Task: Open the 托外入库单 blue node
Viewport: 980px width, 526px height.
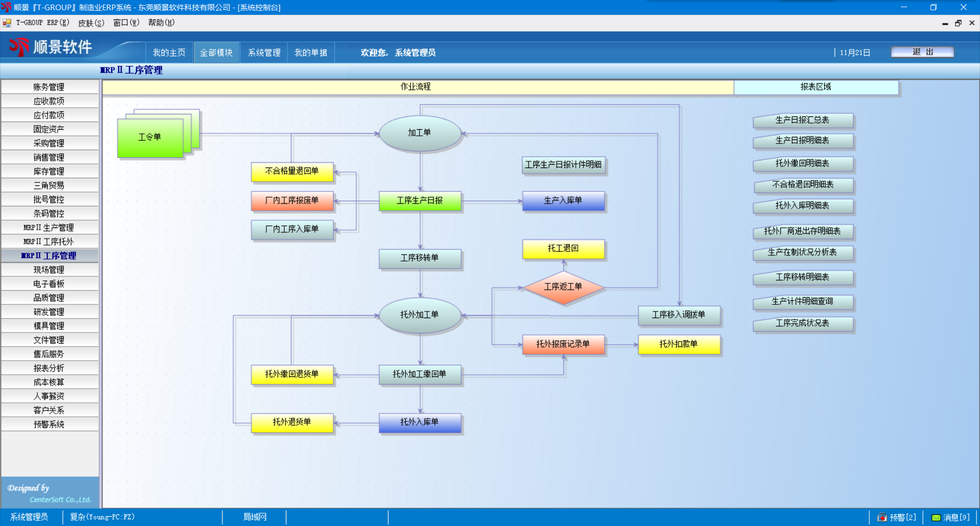Action: [420, 422]
